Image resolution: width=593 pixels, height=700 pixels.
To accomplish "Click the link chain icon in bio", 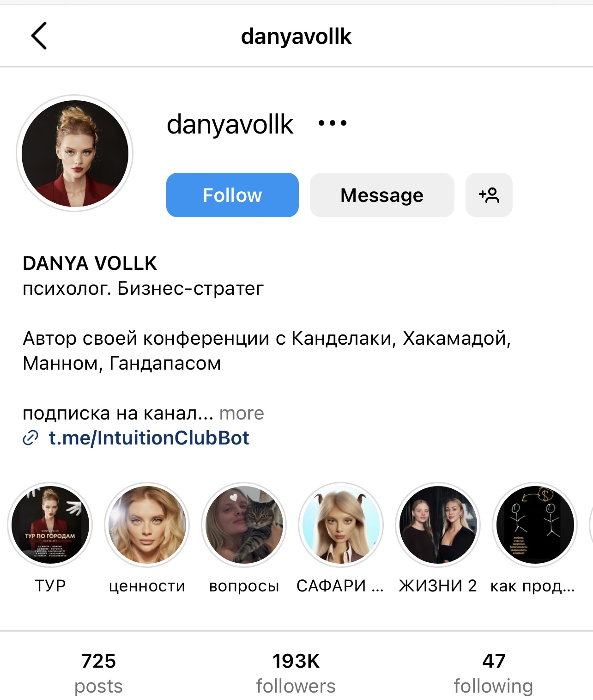I will pos(30,438).
